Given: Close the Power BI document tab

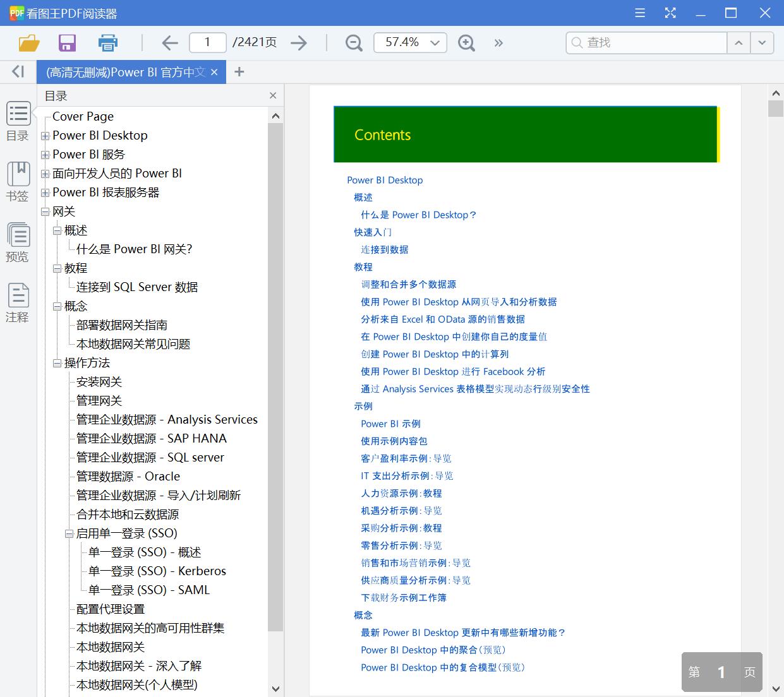Looking at the screenshot, I should pos(214,72).
